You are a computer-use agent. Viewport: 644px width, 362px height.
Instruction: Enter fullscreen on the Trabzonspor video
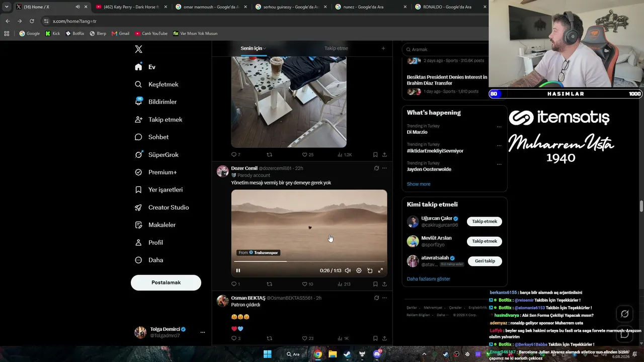coord(380,270)
